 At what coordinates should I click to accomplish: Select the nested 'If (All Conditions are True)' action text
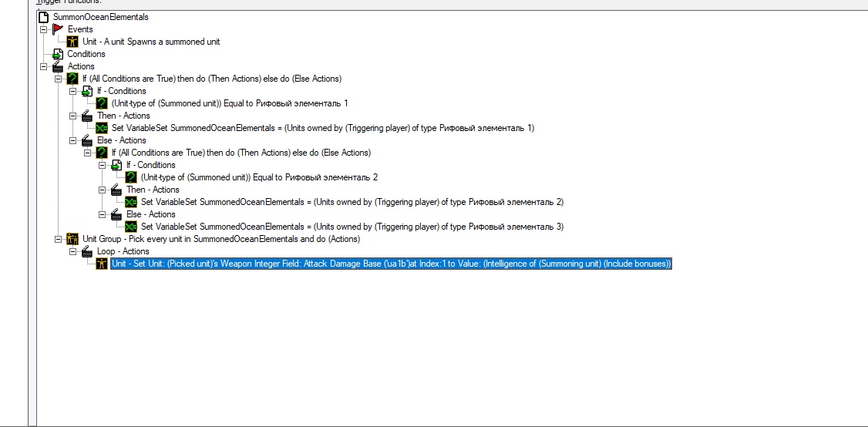click(241, 153)
